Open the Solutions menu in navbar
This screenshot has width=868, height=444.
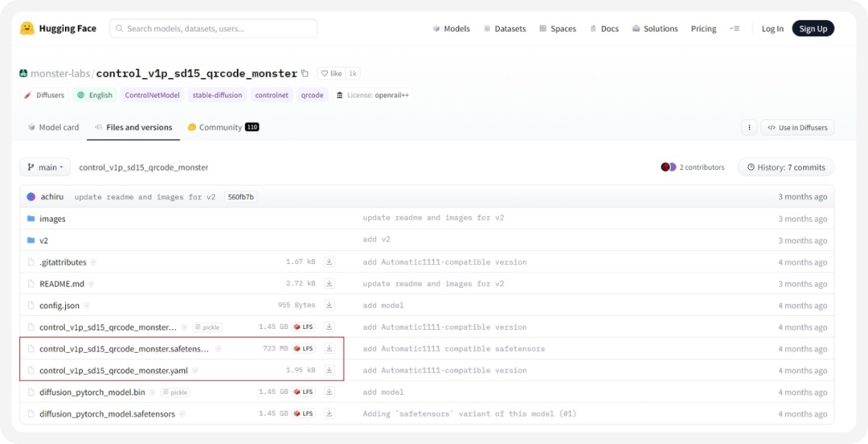coord(655,29)
